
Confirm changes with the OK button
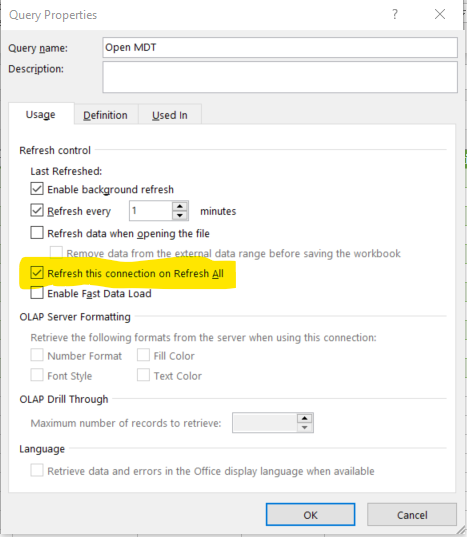pyautogui.click(x=310, y=515)
